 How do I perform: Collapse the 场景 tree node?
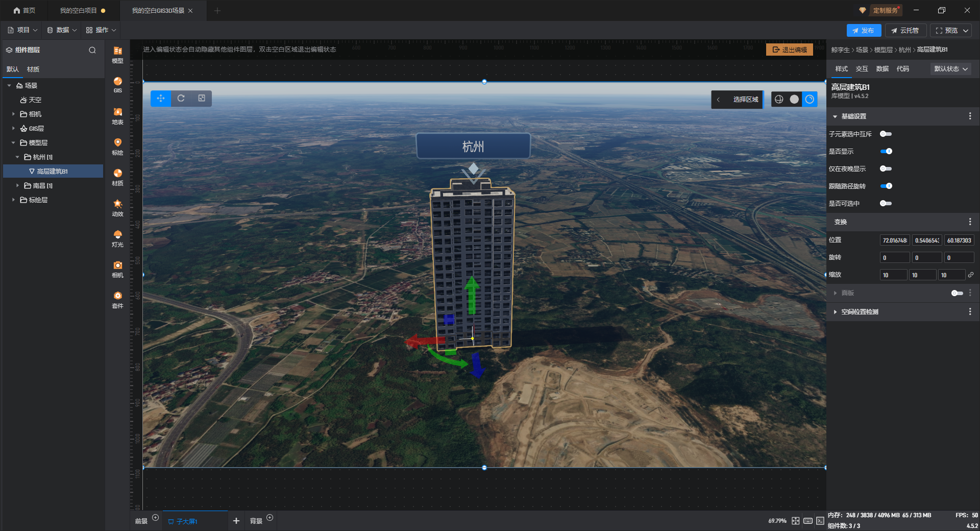click(9, 86)
